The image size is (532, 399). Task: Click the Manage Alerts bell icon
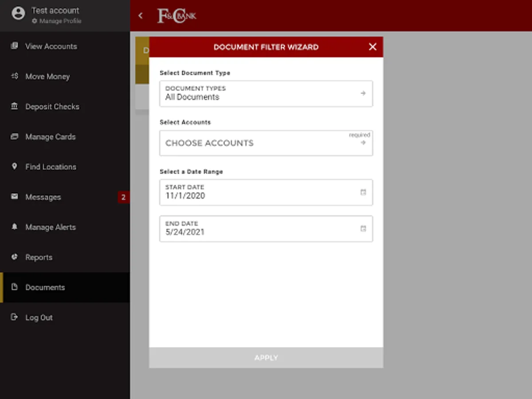click(15, 227)
